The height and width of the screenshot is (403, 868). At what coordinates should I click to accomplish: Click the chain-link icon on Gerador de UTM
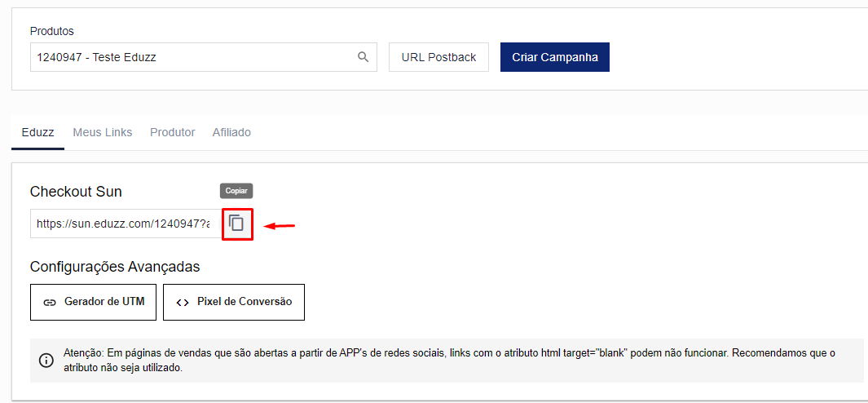click(x=50, y=302)
